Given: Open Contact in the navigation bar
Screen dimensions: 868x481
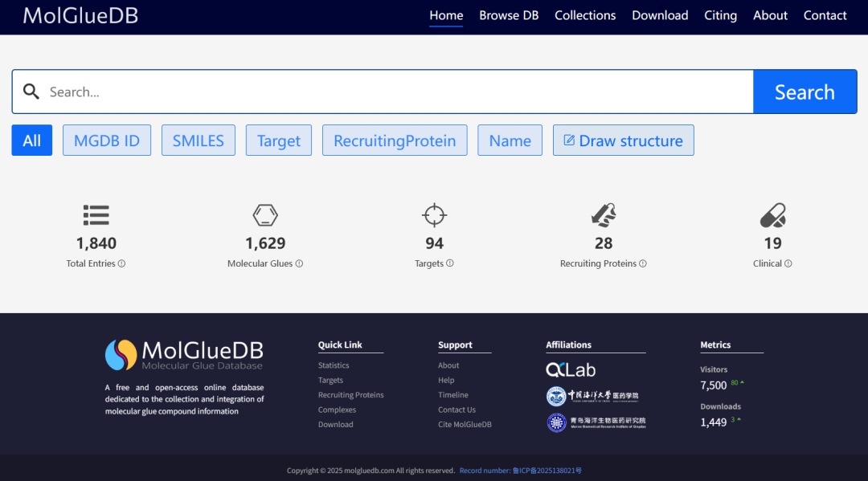Looking at the screenshot, I should tap(825, 15).
